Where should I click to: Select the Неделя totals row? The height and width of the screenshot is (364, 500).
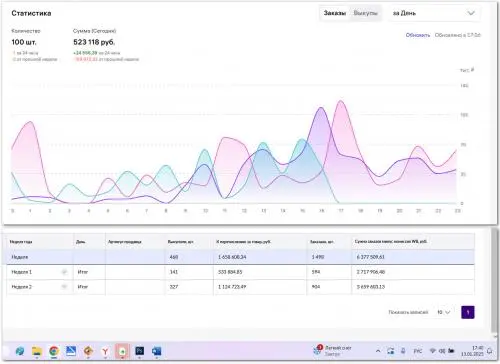[x=240, y=257]
